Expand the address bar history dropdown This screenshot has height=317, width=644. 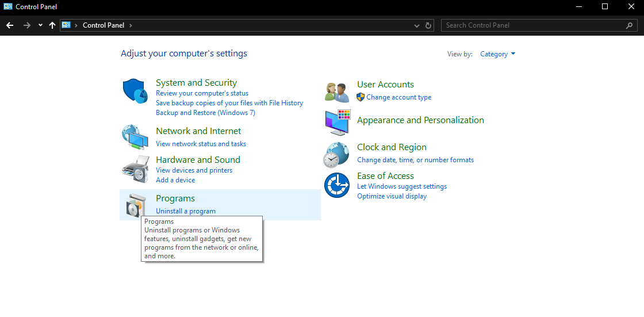click(x=417, y=25)
